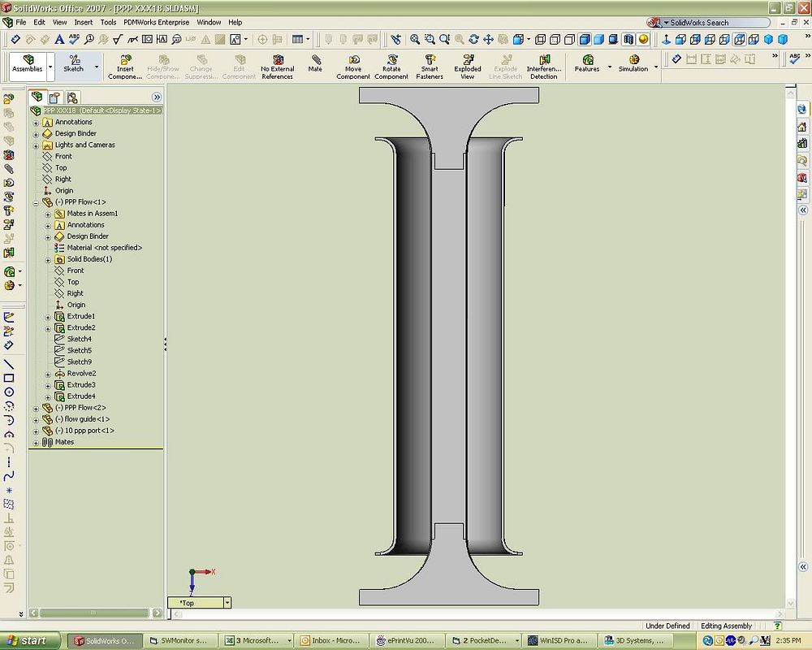Screen dimensions: 812x650
Task: Open the PDMWorks Enterprise menu
Action: tap(157, 22)
